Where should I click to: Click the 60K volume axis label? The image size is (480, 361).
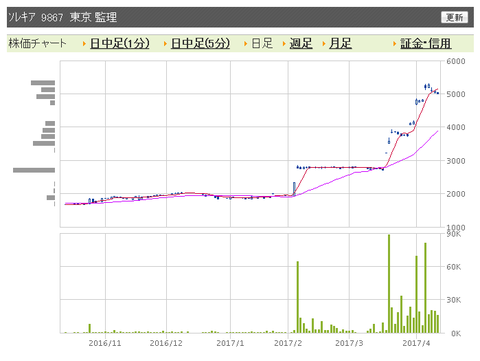click(454, 267)
